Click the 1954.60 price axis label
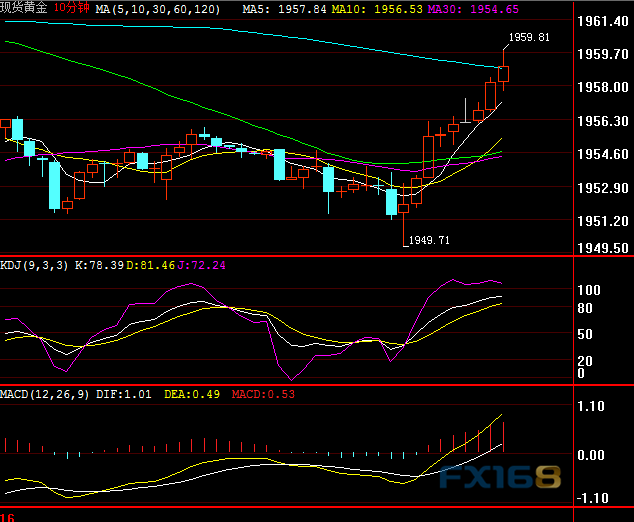 [x=603, y=154]
